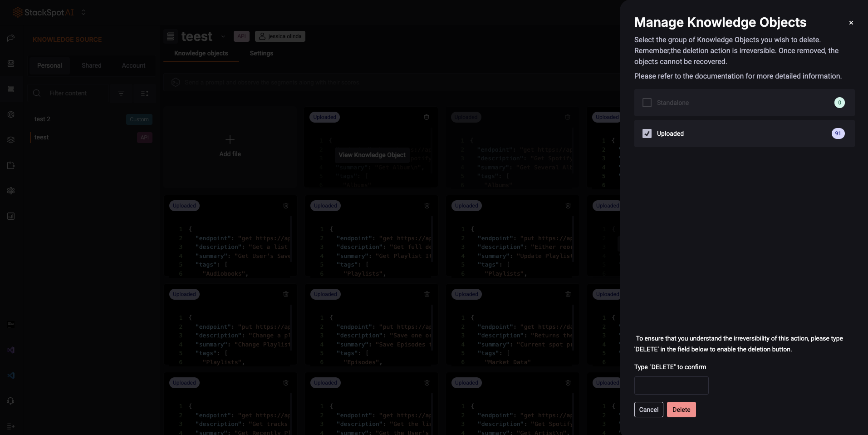Switch to the Settings tab
The image size is (868, 435).
(x=261, y=53)
